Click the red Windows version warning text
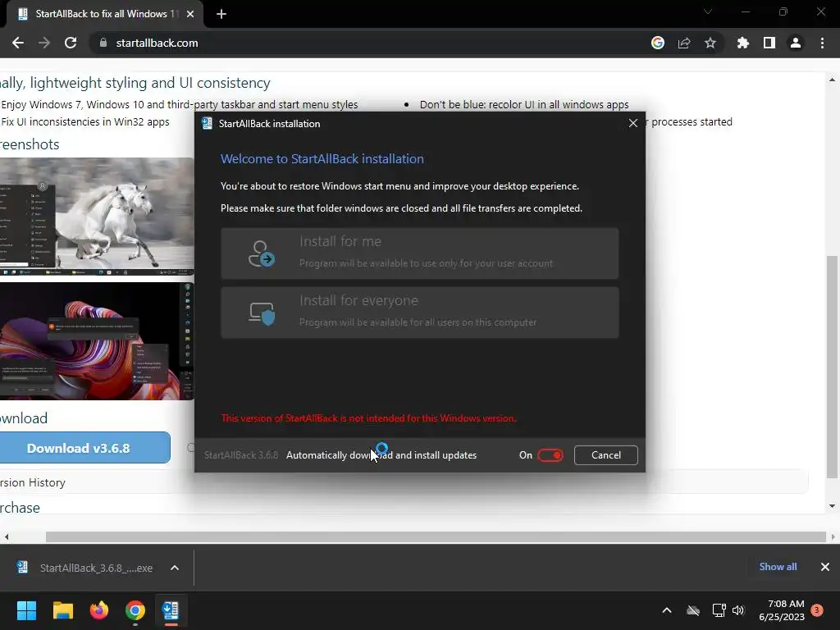Image resolution: width=840 pixels, height=630 pixels. point(369,418)
